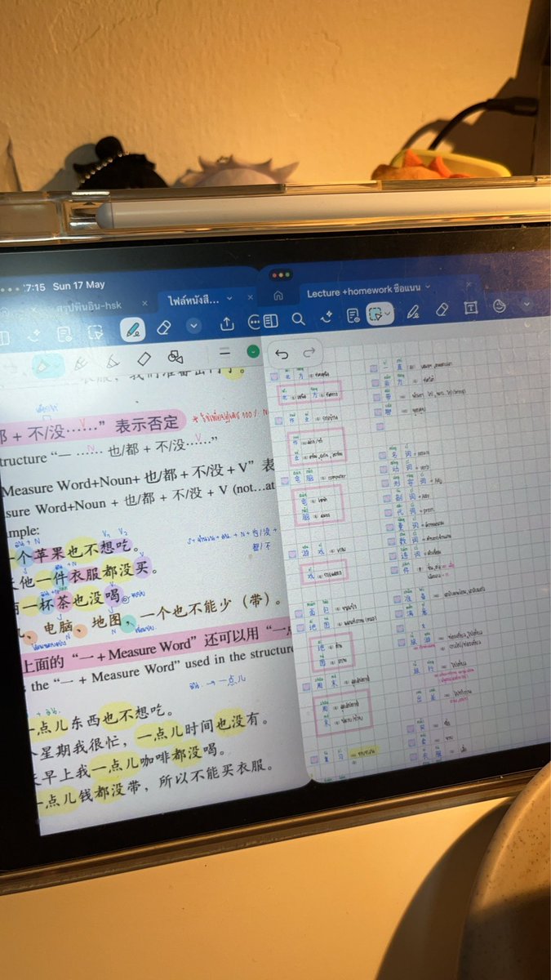The image size is (551, 980).
Task: Switch to the ไฟล์หนังสื... tab
Action: 193,300
